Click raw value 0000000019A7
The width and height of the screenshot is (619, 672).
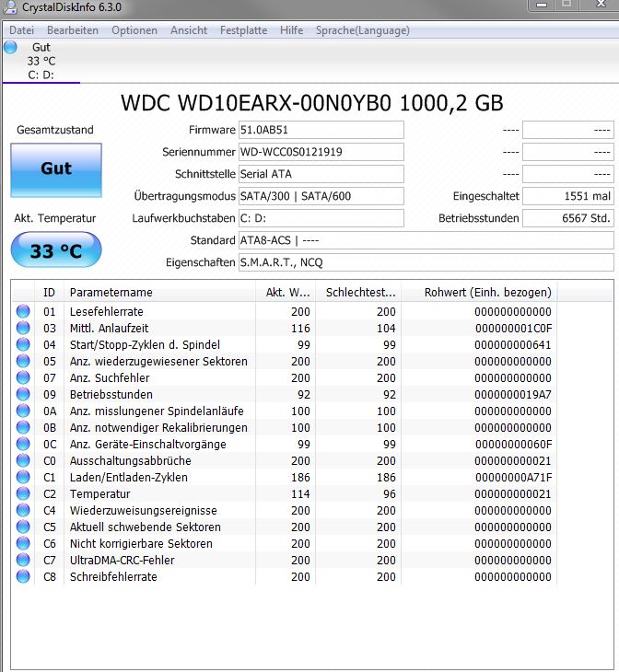[513, 394]
